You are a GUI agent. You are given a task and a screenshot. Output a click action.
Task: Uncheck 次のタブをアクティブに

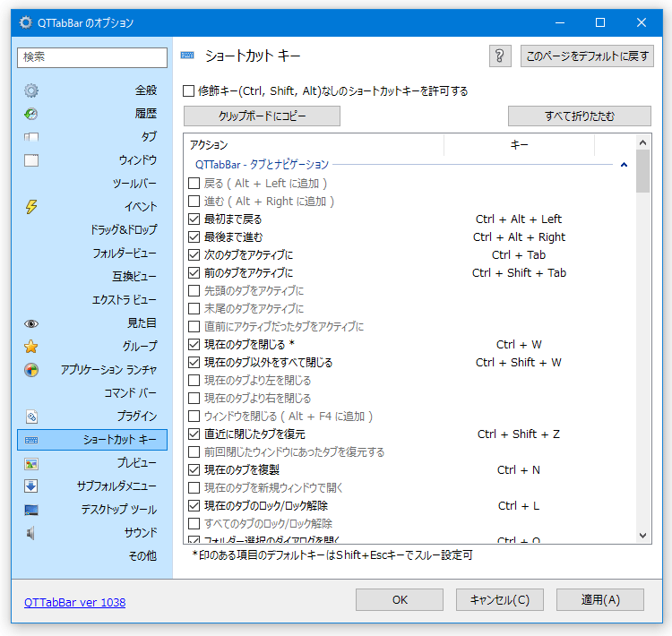194,255
